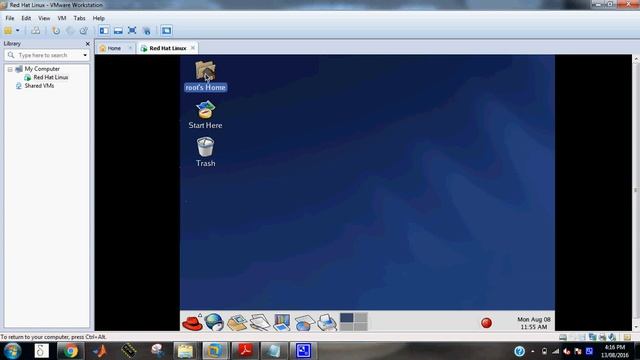Open the library search filter dropdown

click(85, 55)
